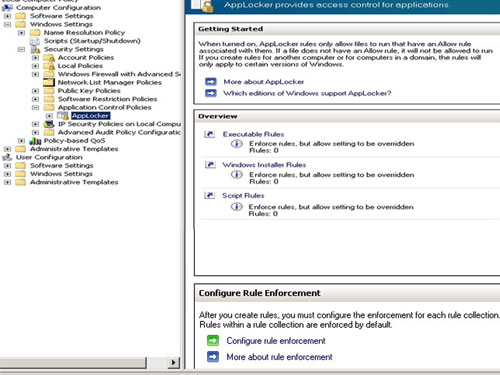Click the AppLocker node icon in tree
This screenshot has width=500, height=375.
63,116
